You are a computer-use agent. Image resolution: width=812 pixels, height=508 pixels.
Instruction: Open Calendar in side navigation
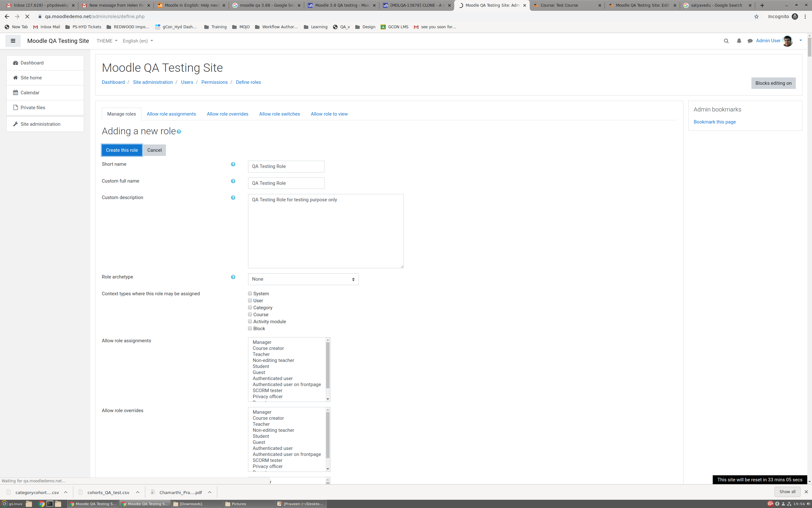tap(45, 93)
